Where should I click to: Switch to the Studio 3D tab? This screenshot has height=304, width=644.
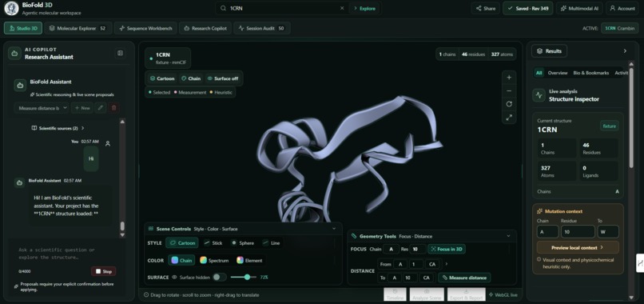pyautogui.click(x=23, y=28)
